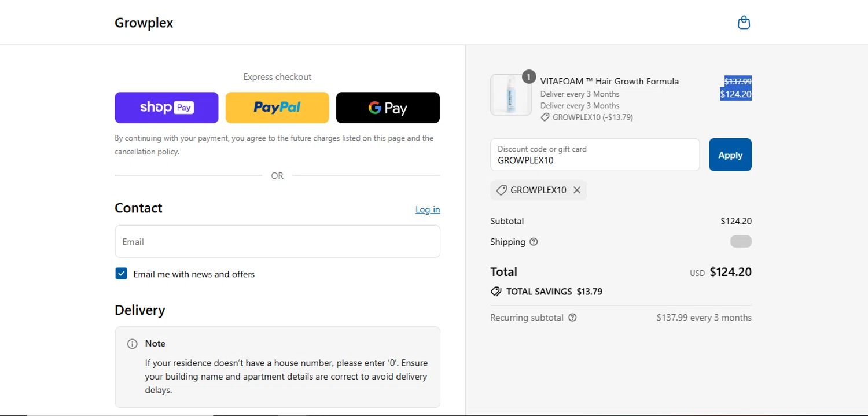Pay with PayPal
The height and width of the screenshot is (416, 868).
[x=277, y=108]
